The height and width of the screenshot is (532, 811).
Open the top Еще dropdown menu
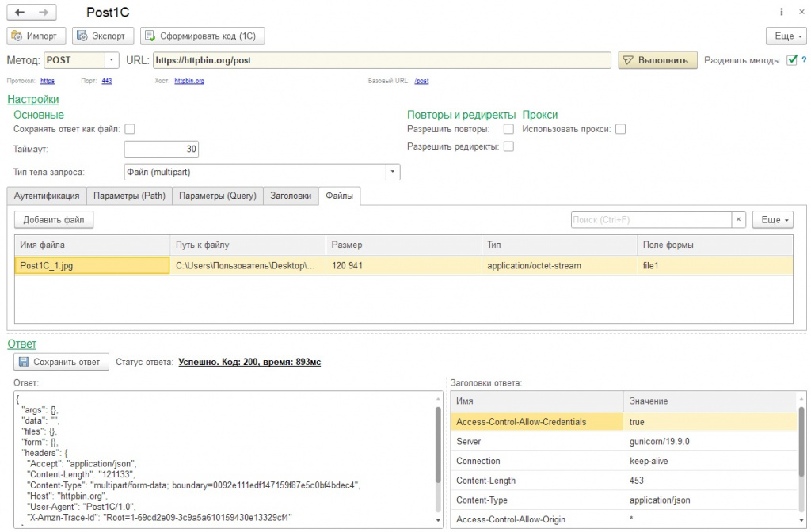pos(786,36)
